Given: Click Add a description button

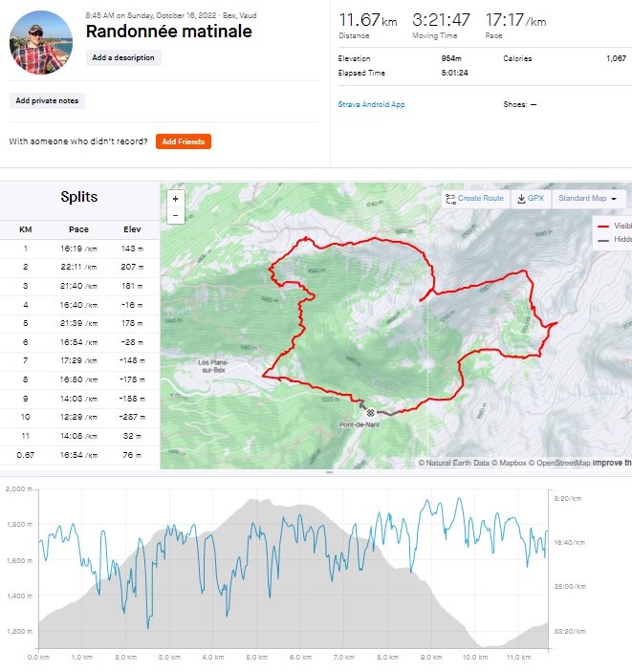Looking at the screenshot, I should (x=123, y=57).
